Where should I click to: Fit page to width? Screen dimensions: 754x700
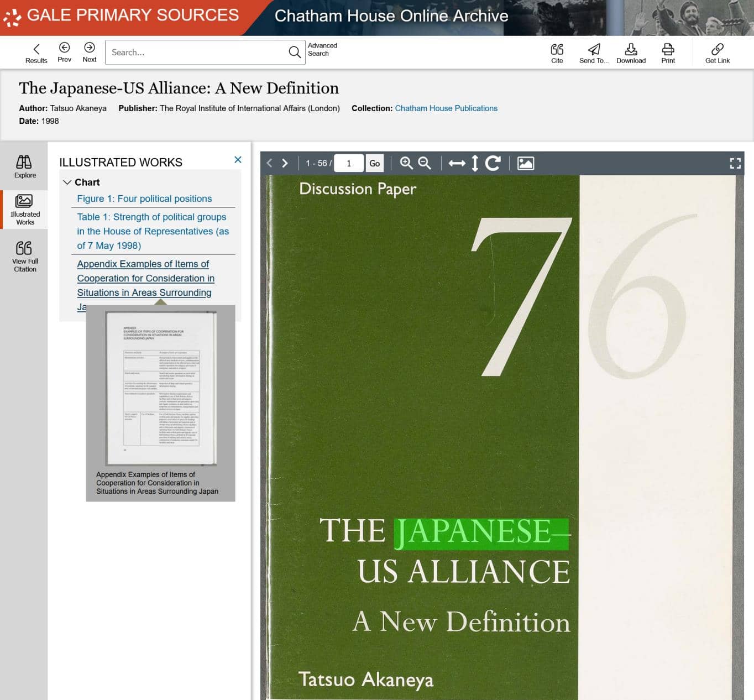click(x=457, y=163)
